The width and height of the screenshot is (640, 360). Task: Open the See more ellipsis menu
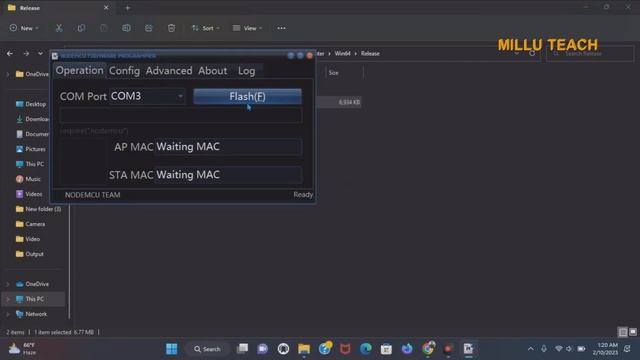coord(281,28)
